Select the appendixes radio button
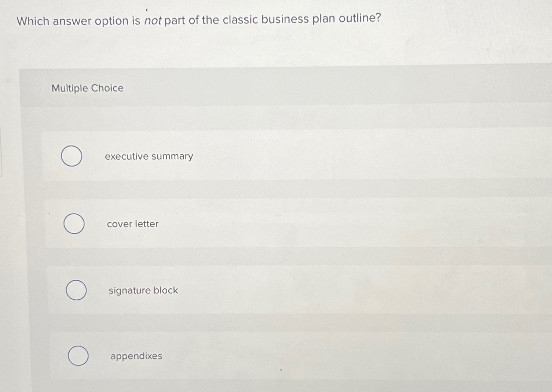 point(78,355)
